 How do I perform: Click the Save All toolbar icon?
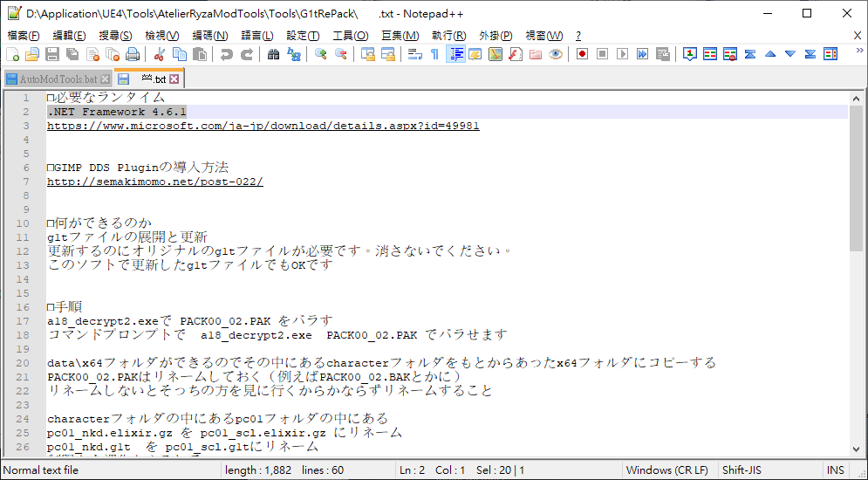(72, 54)
